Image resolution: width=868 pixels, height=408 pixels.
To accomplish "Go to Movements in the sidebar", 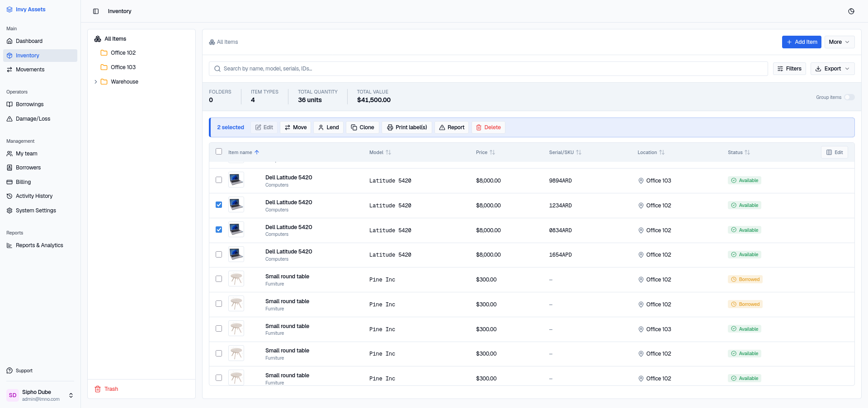I will pyautogui.click(x=40, y=70).
